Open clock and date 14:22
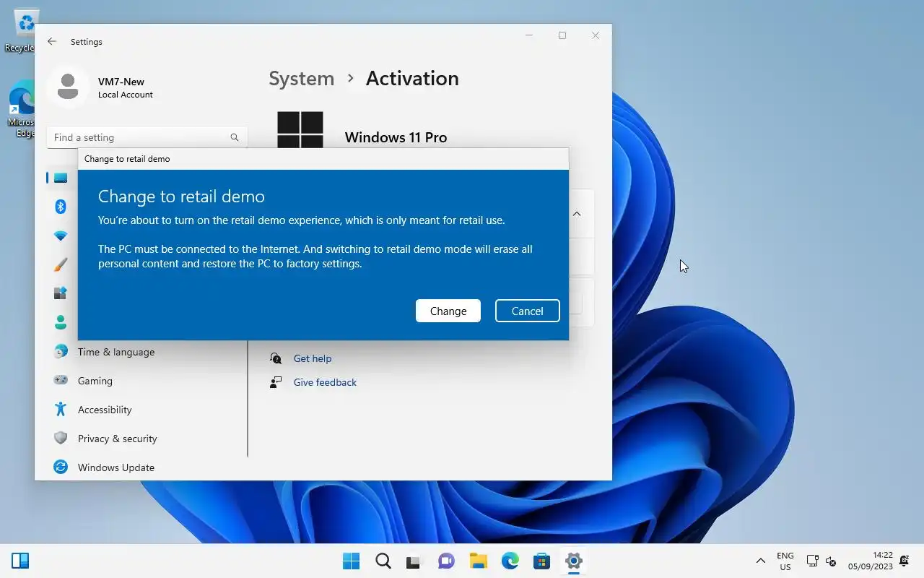This screenshot has height=578, width=924. click(870, 561)
